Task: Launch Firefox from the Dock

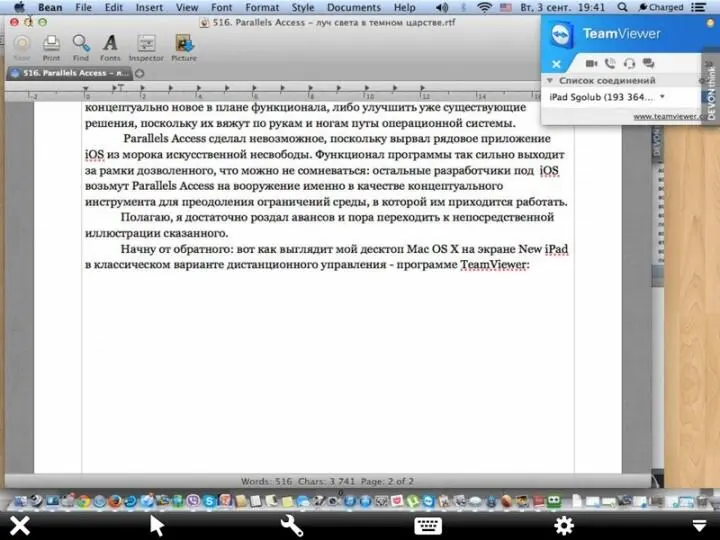Action: click(115, 501)
